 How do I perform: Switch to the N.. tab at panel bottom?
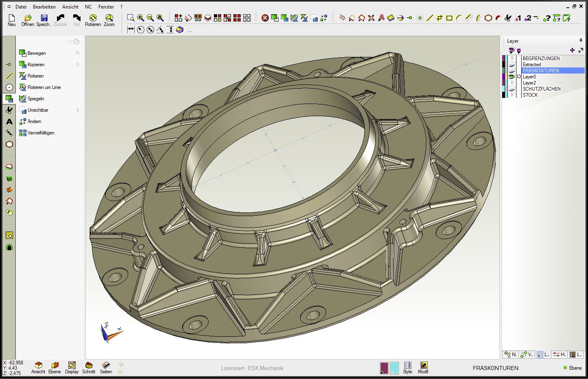click(510, 355)
